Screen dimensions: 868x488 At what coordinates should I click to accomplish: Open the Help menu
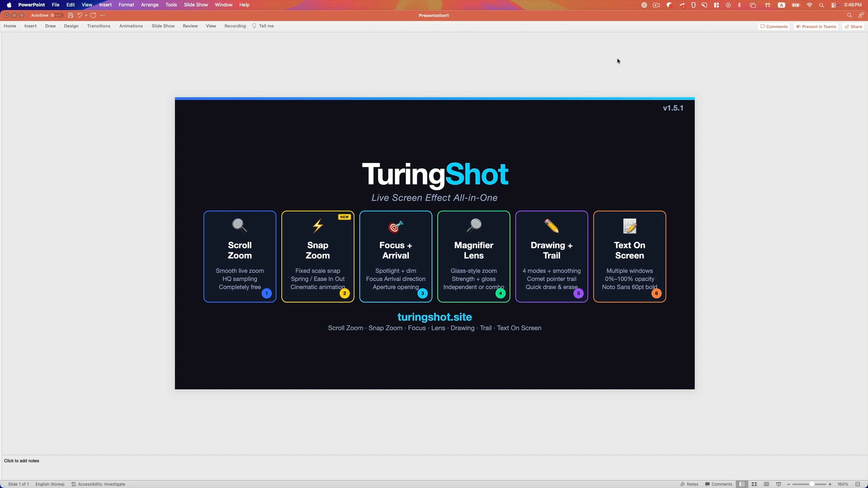[244, 5]
